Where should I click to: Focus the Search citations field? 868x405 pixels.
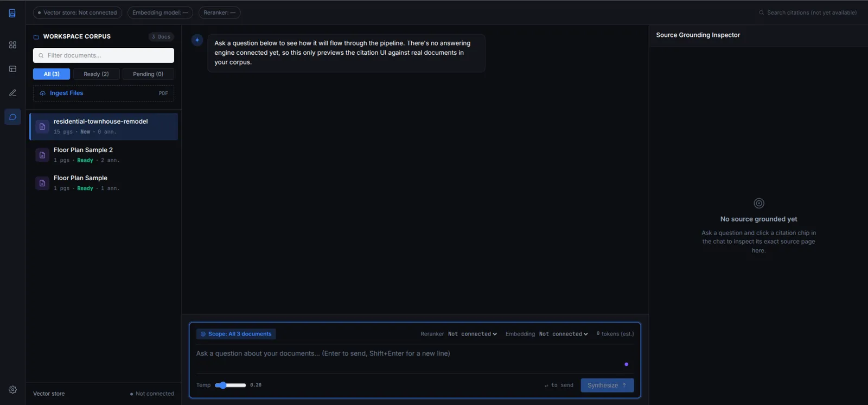808,12
